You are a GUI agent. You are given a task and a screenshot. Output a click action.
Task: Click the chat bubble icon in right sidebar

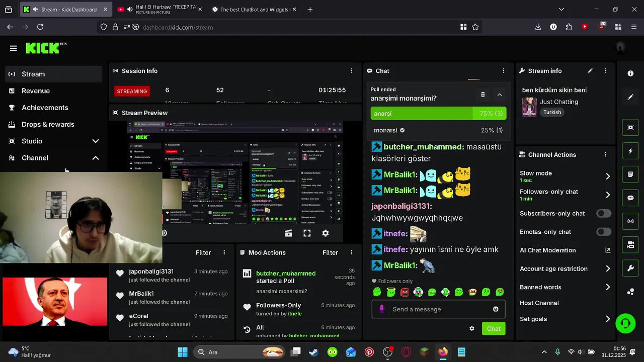[x=630, y=198]
